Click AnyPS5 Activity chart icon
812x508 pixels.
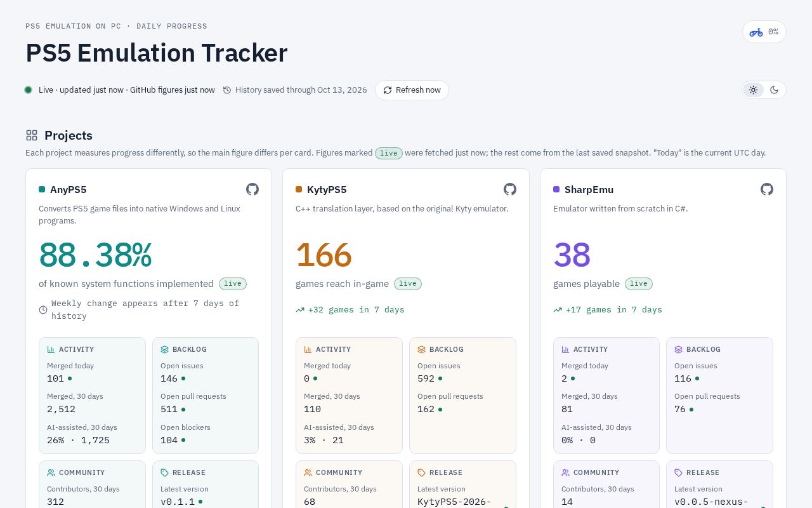(51, 349)
